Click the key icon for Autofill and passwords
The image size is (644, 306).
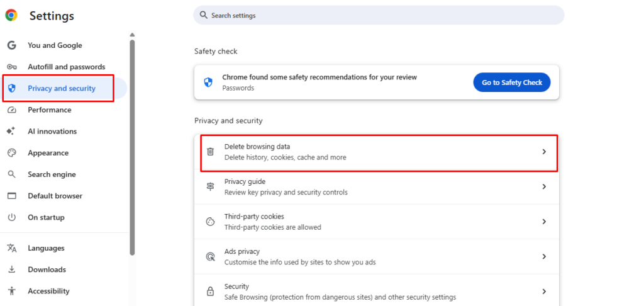pos(11,67)
